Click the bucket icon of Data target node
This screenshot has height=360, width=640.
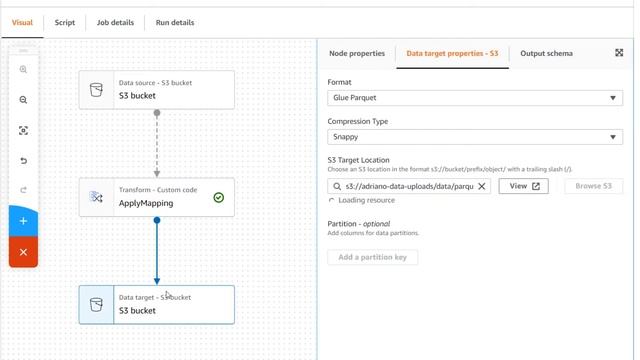96,304
